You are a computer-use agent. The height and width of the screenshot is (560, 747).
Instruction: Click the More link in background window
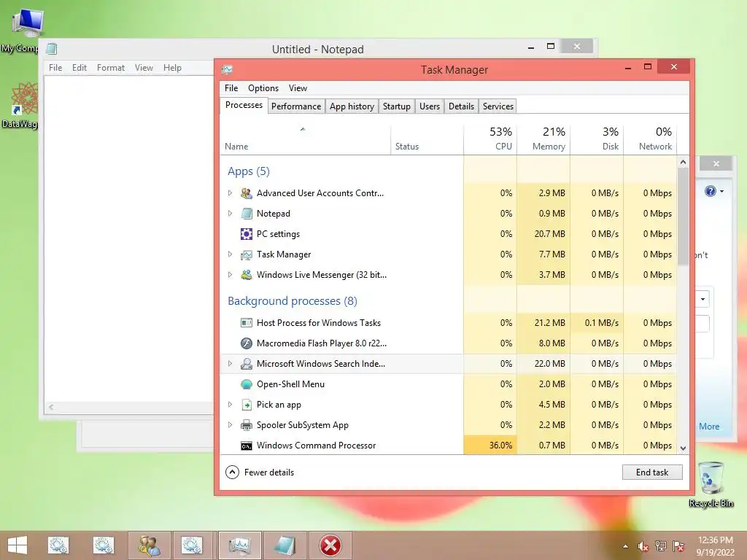coord(709,427)
